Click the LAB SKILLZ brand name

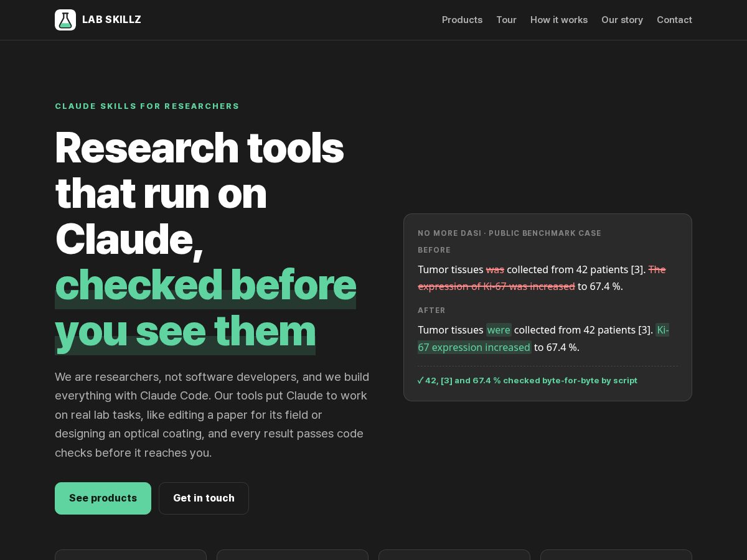(111, 20)
